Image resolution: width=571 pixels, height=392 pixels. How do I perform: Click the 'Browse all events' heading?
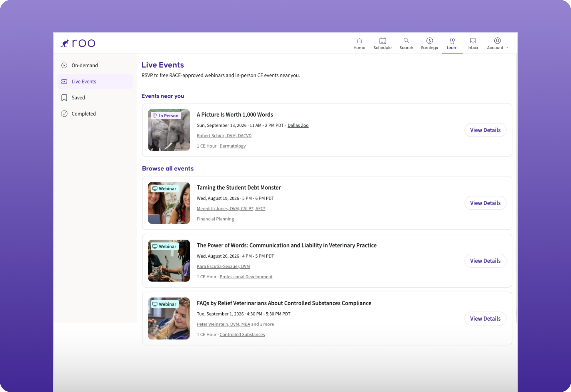pos(168,168)
